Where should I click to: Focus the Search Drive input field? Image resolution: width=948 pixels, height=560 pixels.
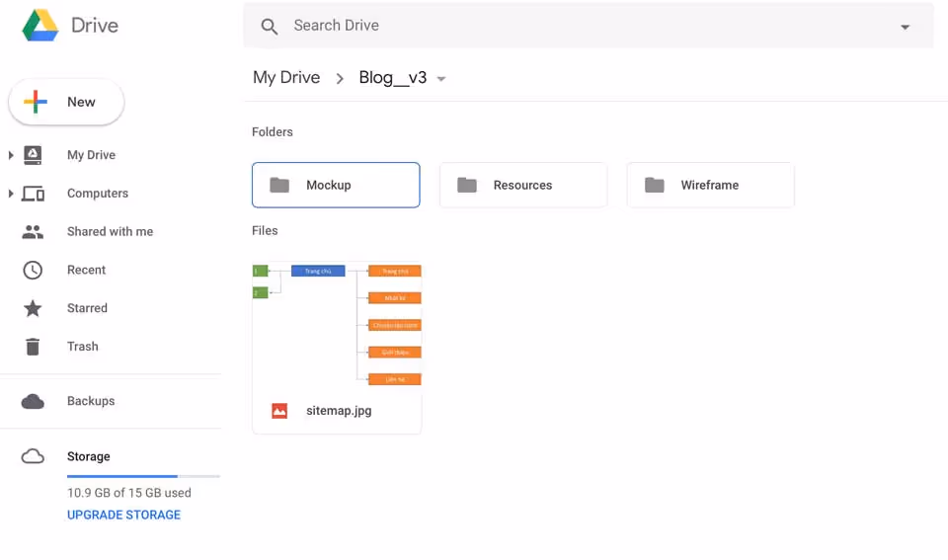(x=589, y=26)
